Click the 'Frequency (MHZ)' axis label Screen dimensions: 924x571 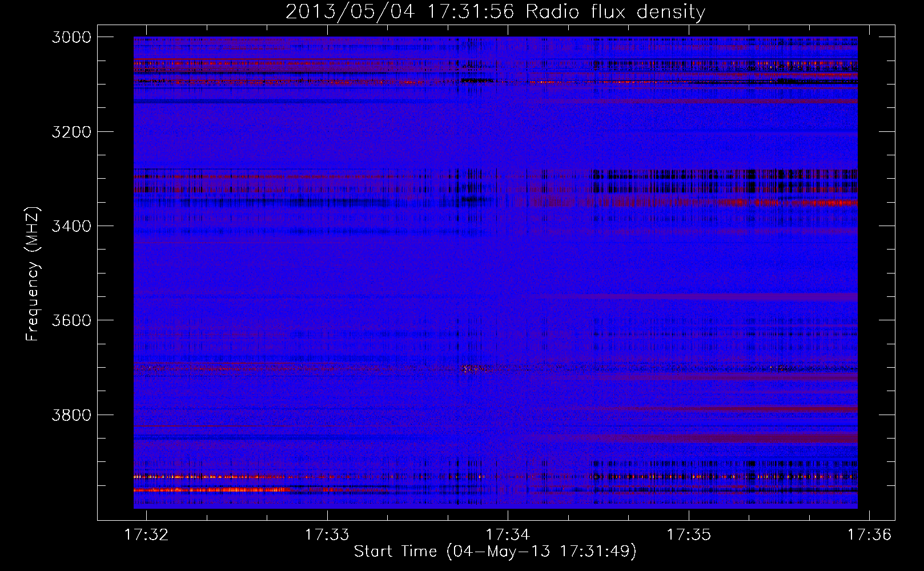tap(33, 274)
